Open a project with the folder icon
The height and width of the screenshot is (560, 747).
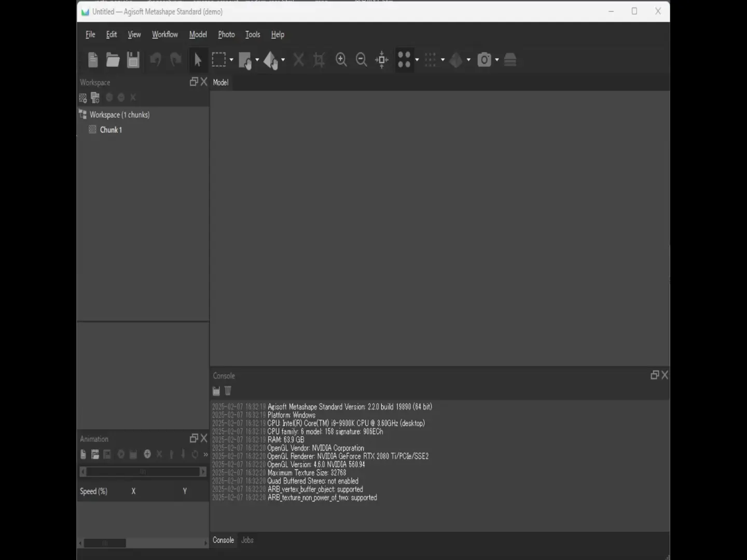click(x=113, y=60)
